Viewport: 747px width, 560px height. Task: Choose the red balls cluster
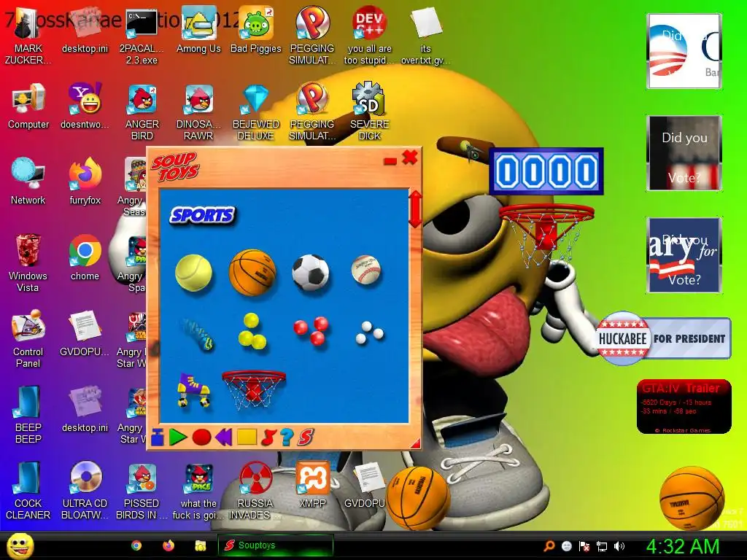[311, 330]
